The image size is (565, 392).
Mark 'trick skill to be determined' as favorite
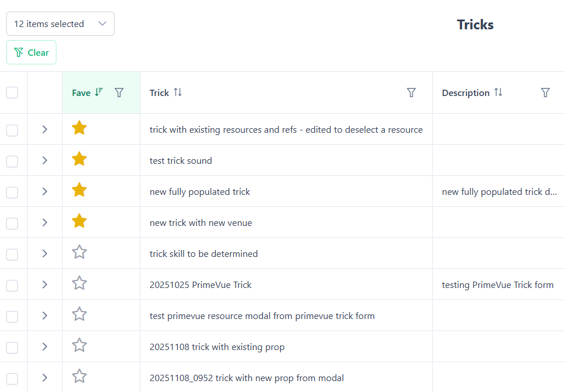click(79, 253)
